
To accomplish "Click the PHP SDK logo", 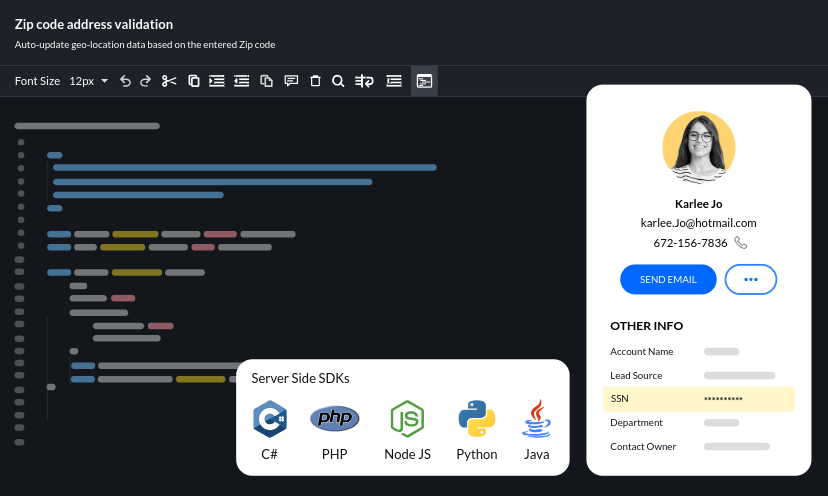I will click(334, 419).
